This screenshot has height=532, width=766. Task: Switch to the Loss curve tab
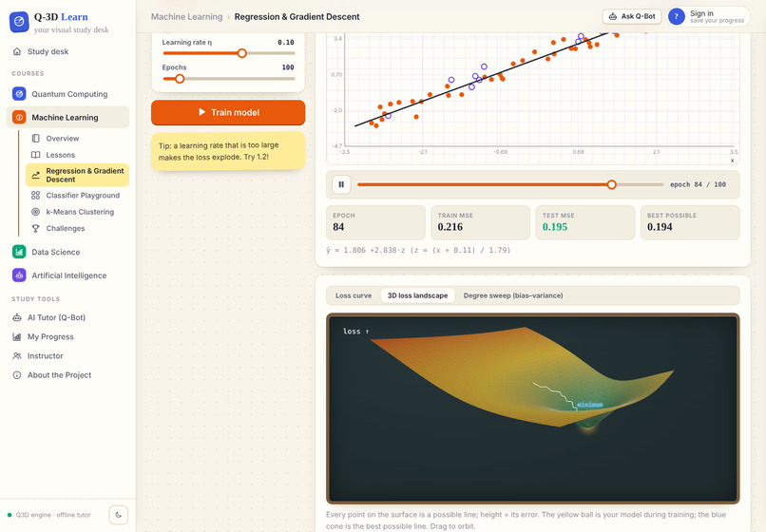[354, 295]
